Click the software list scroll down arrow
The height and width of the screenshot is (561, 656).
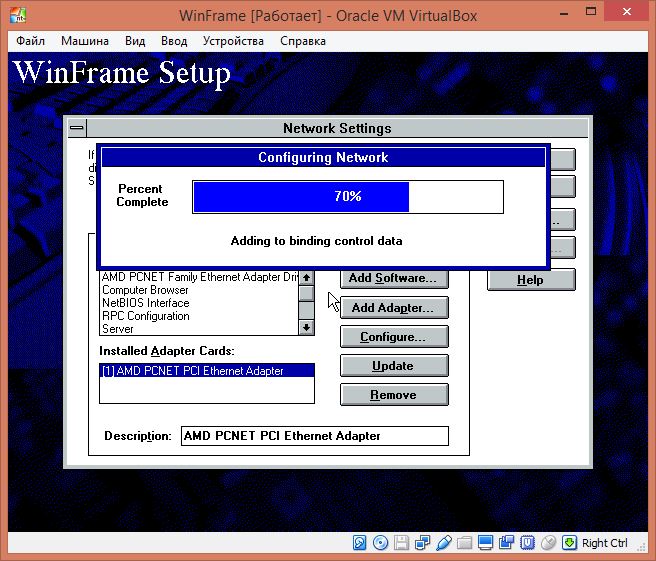point(306,327)
